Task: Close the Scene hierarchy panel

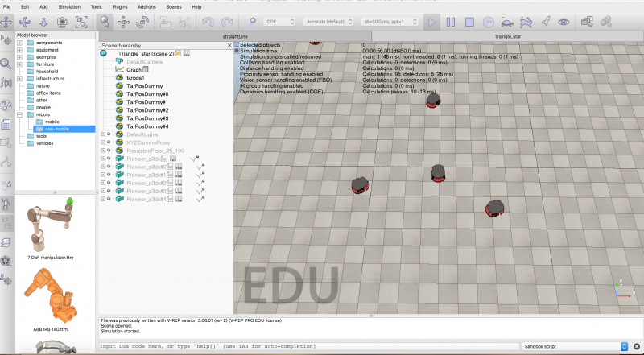Action: [229, 46]
